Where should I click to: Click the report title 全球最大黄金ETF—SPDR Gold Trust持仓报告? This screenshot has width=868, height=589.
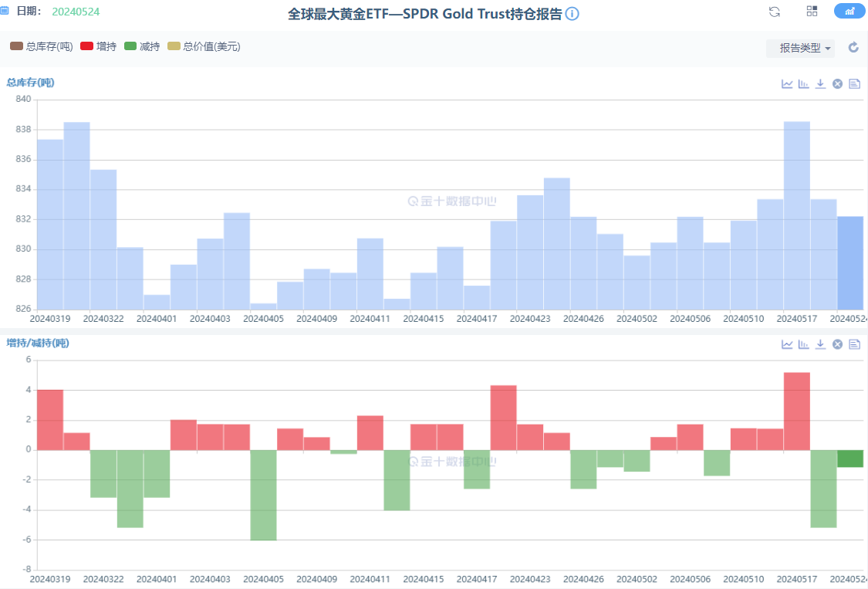(425, 14)
